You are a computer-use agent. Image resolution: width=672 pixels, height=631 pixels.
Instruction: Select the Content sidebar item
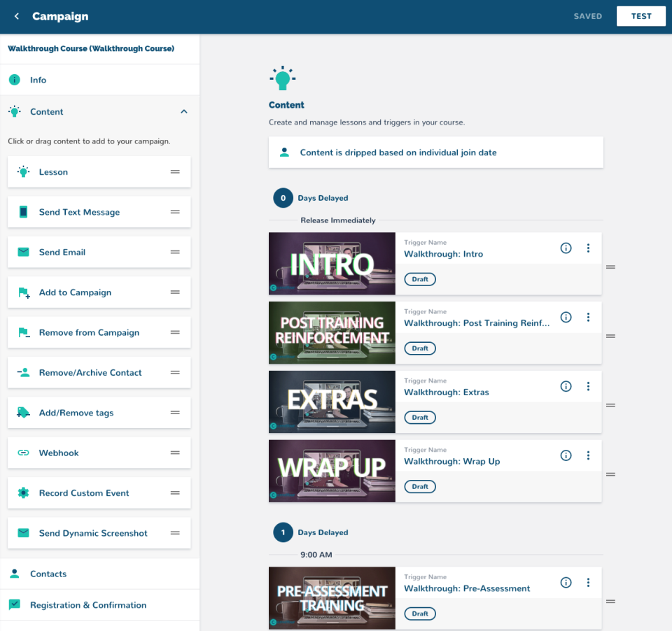(100, 112)
